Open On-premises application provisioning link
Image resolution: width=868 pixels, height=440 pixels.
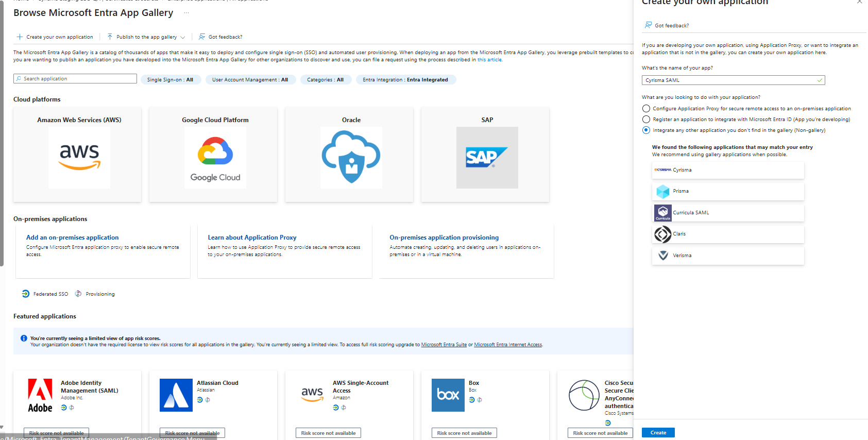tap(444, 238)
